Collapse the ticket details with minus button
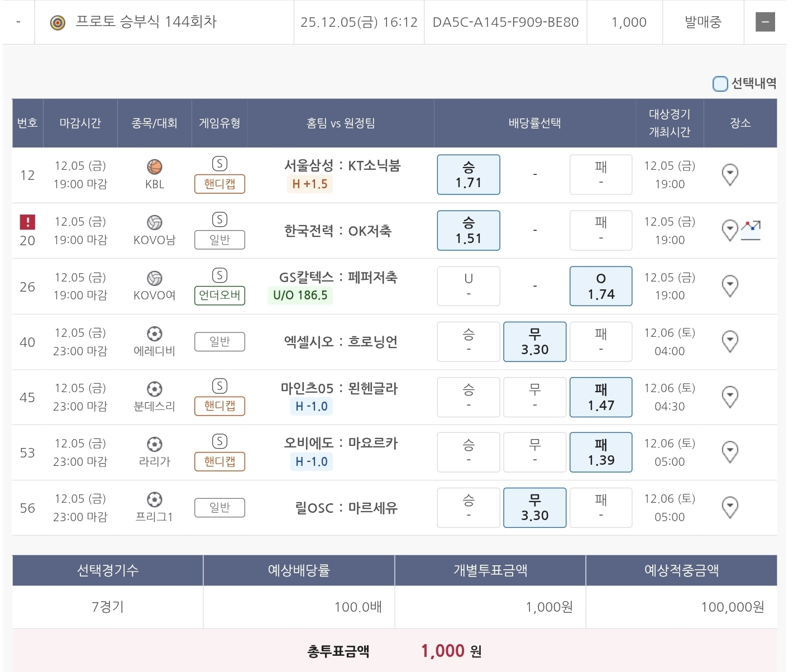798x672 pixels. point(765,22)
